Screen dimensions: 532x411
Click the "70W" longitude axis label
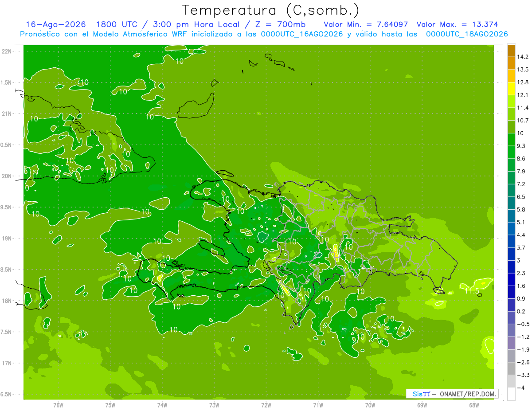click(x=370, y=405)
